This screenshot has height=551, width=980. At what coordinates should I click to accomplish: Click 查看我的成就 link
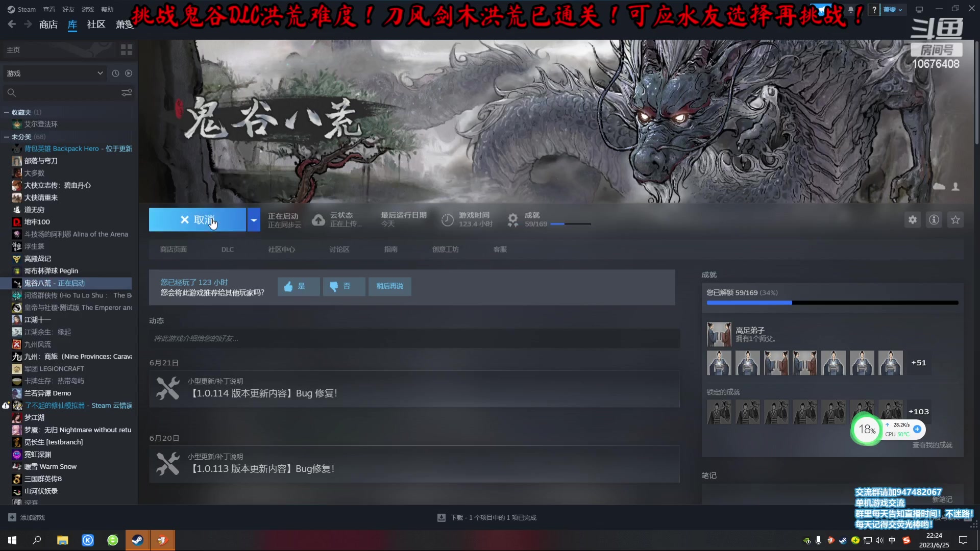click(933, 445)
